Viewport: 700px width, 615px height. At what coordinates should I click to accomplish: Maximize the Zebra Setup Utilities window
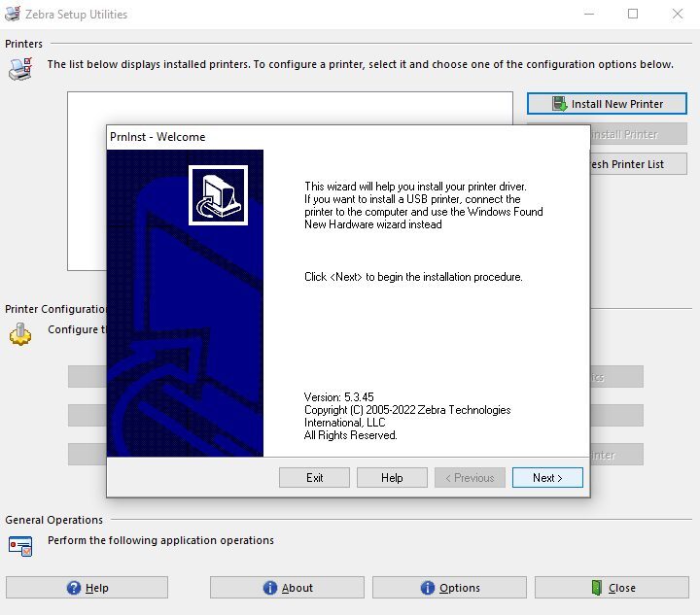point(633,14)
